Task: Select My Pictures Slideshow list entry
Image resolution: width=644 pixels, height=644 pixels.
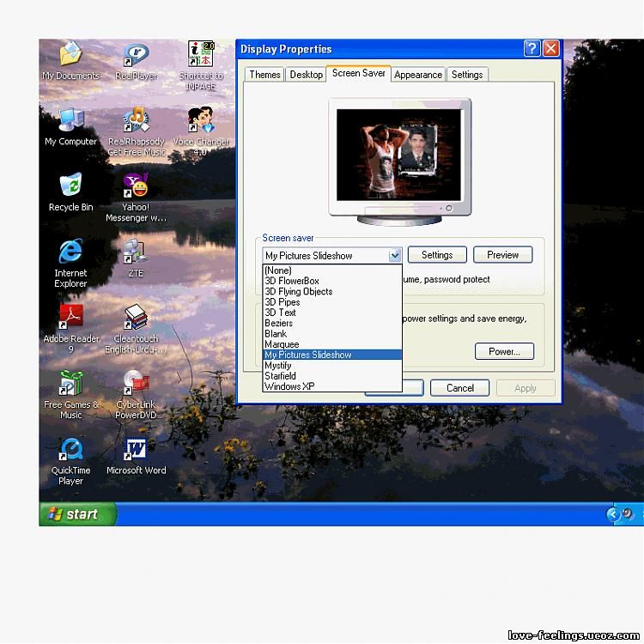Action: (331, 355)
